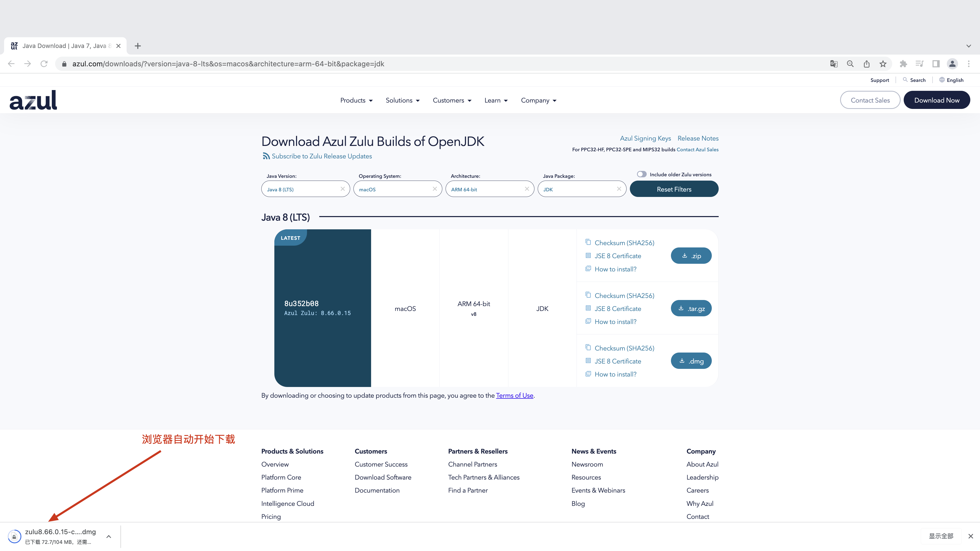
Task: Open About Azul footer link
Action: [x=702, y=464]
